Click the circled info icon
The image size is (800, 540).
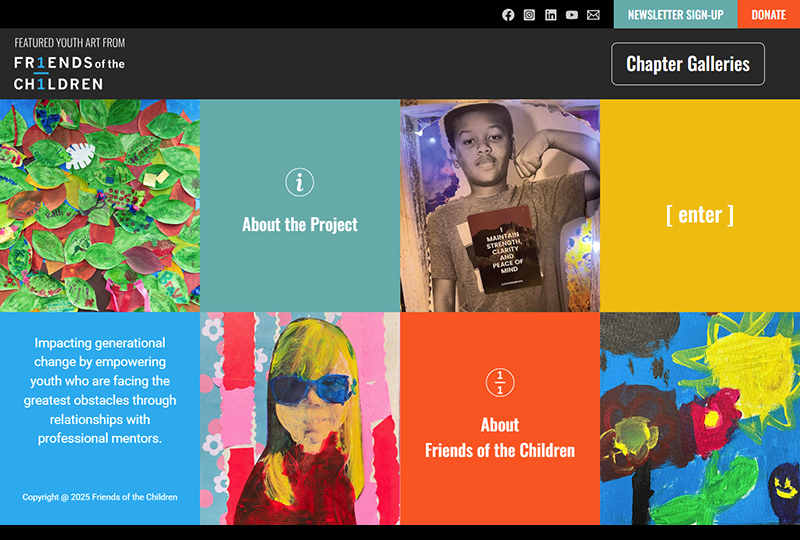[x=300, y=182]
